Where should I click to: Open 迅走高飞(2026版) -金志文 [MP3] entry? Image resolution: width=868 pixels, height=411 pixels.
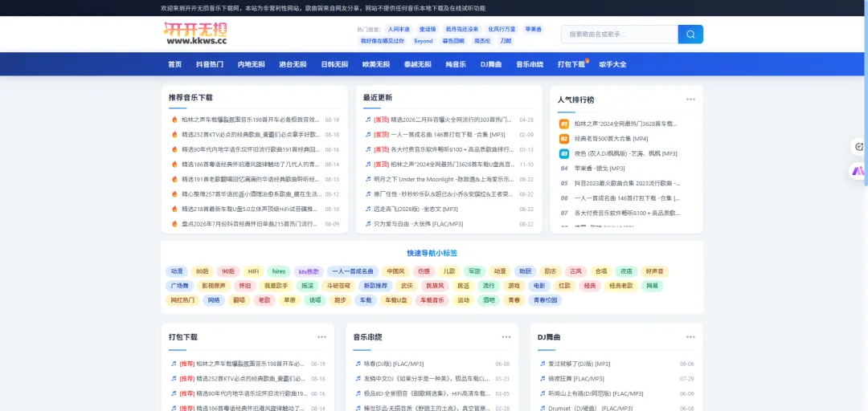(x=416, y=209)
